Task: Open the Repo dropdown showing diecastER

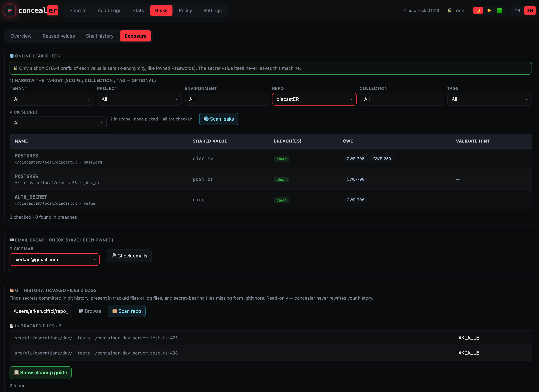Action: pos(314,99)
